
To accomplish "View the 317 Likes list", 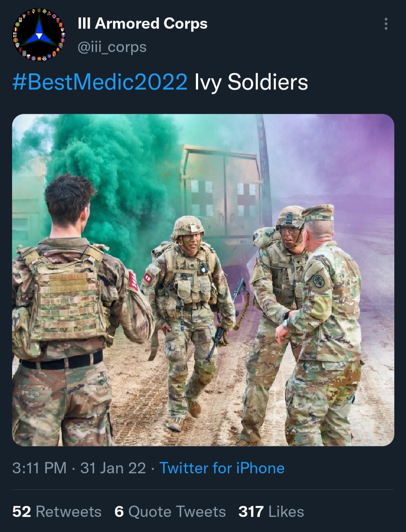I will point(271,512).
